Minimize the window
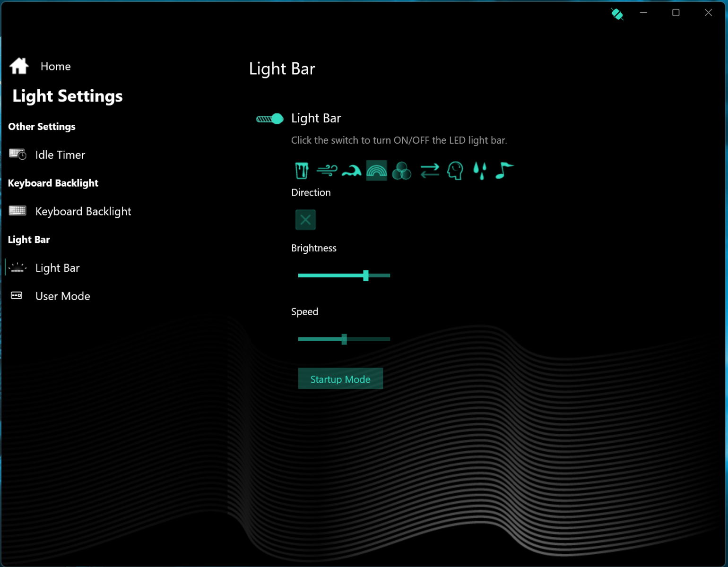Screen dimensions: 728x567 pyautogui.click(x=643, y=13)
